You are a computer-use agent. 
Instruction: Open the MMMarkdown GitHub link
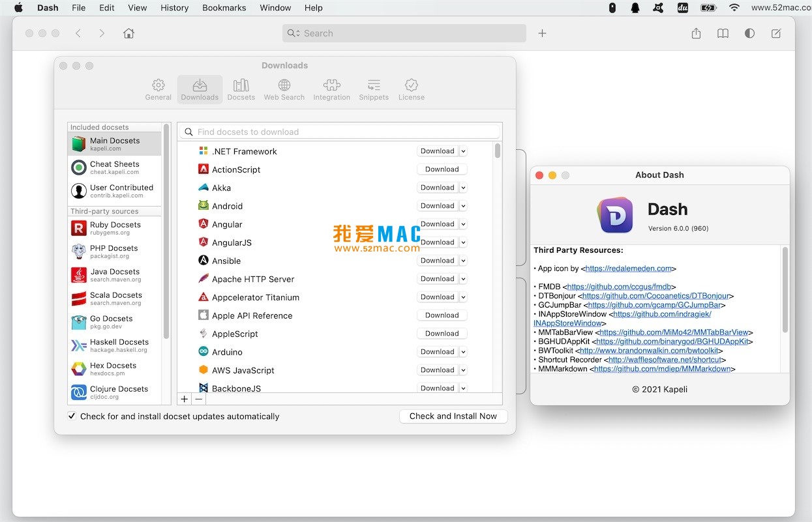pos(662,369)
